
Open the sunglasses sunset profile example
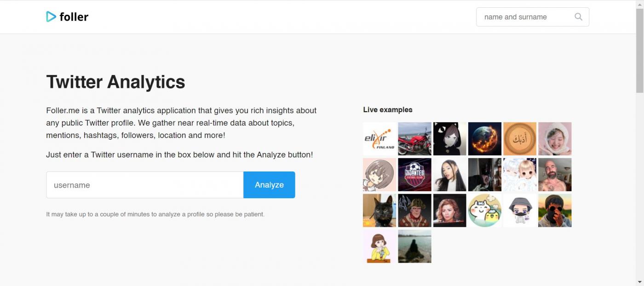555,211
